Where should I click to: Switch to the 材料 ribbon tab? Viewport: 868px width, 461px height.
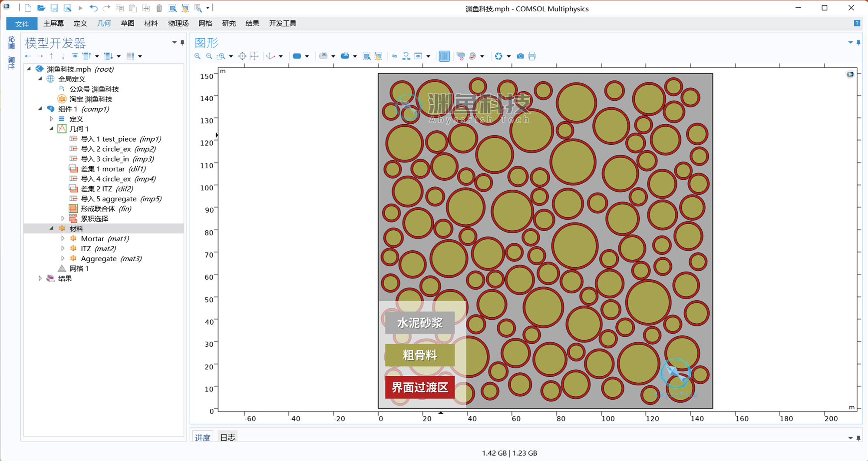point(151,23)
